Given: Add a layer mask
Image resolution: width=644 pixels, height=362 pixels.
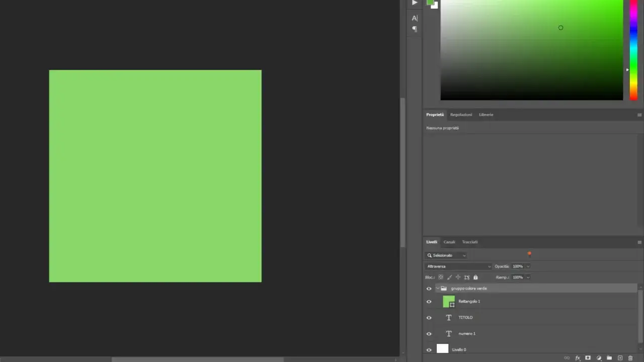Looking at the screenshot, I should (x=588, y=358).
